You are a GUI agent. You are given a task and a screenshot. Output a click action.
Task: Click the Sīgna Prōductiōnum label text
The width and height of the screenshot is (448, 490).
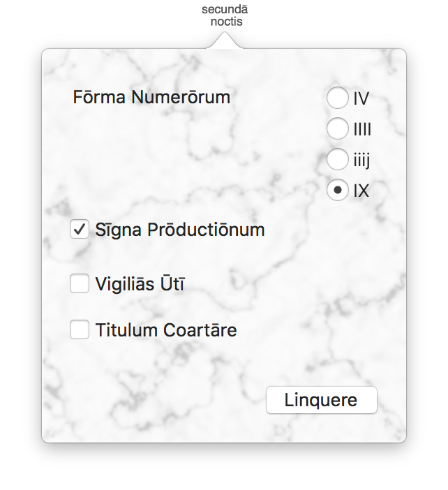pos(180,230)
